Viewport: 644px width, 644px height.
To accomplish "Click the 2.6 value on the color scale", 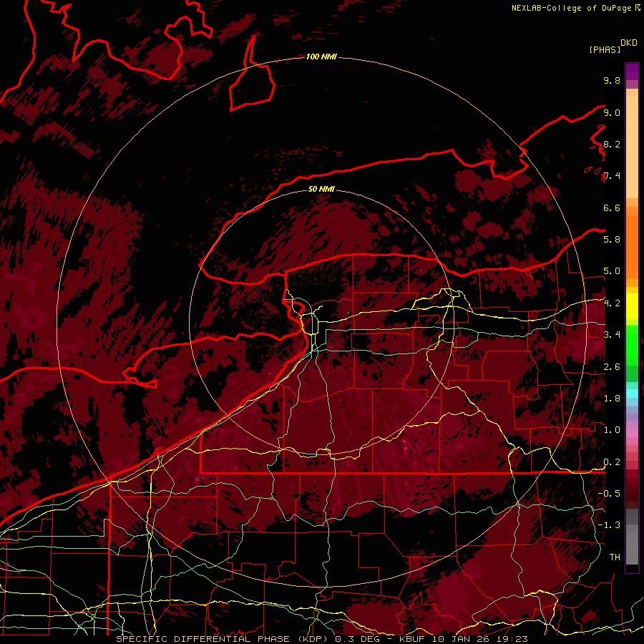I will point(612,367).
